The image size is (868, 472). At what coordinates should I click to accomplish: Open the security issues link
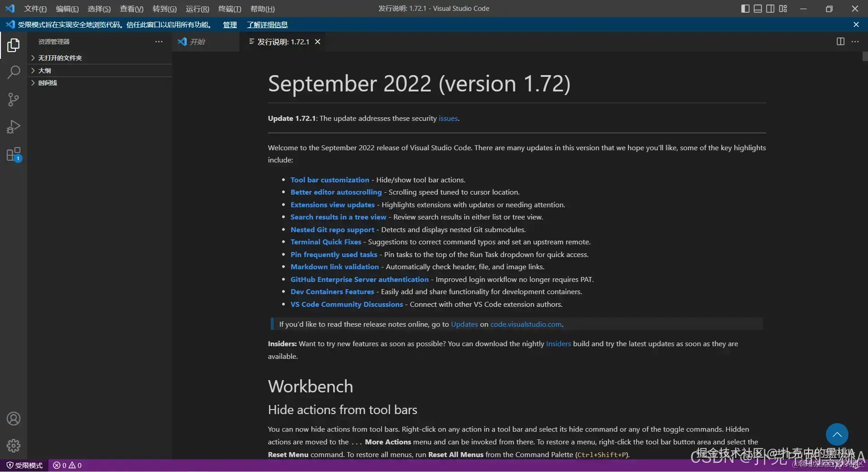click(448, 118)
